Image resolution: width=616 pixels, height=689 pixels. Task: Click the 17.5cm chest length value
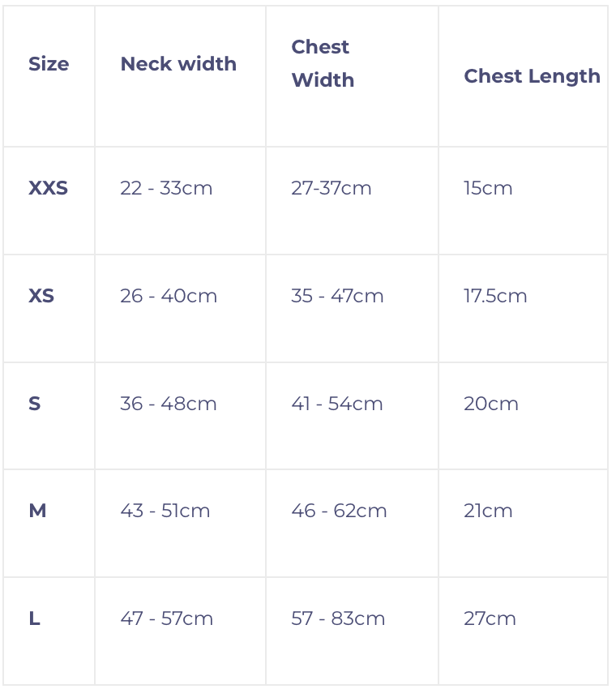tap(495, 296)
